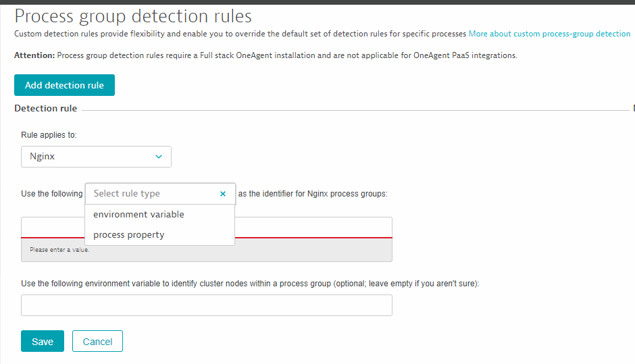
Task: Select the environment variable option
Action: [138, 215]
